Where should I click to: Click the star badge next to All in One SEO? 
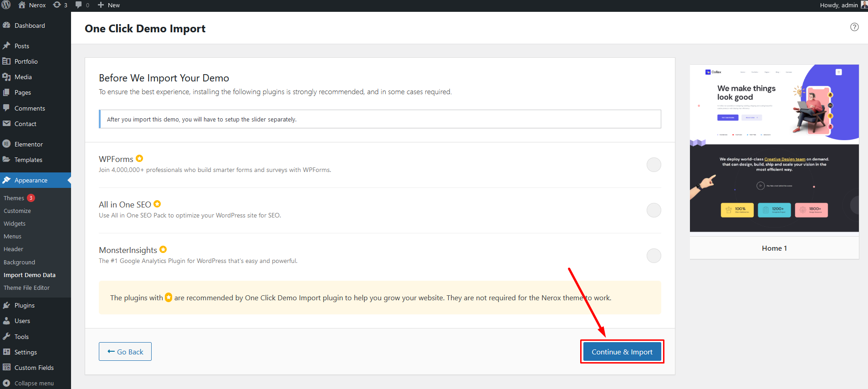pyautogui.click(x=157, y=204)
